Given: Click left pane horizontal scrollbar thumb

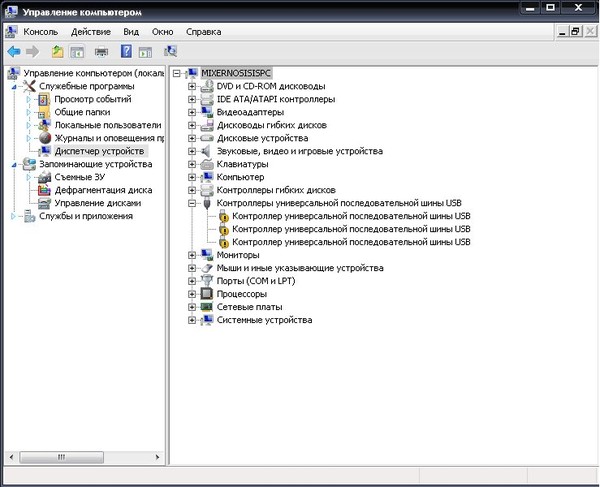Looking at the screenshot, I should [62, 457].
